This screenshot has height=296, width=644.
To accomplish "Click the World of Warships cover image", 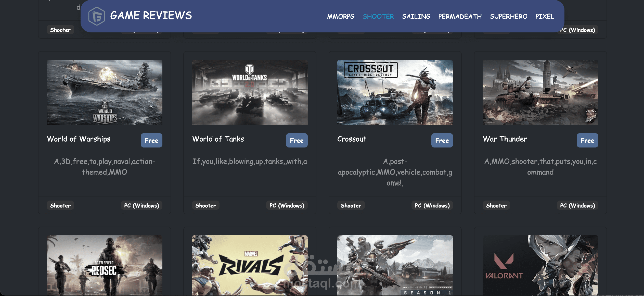I will 104,92.
